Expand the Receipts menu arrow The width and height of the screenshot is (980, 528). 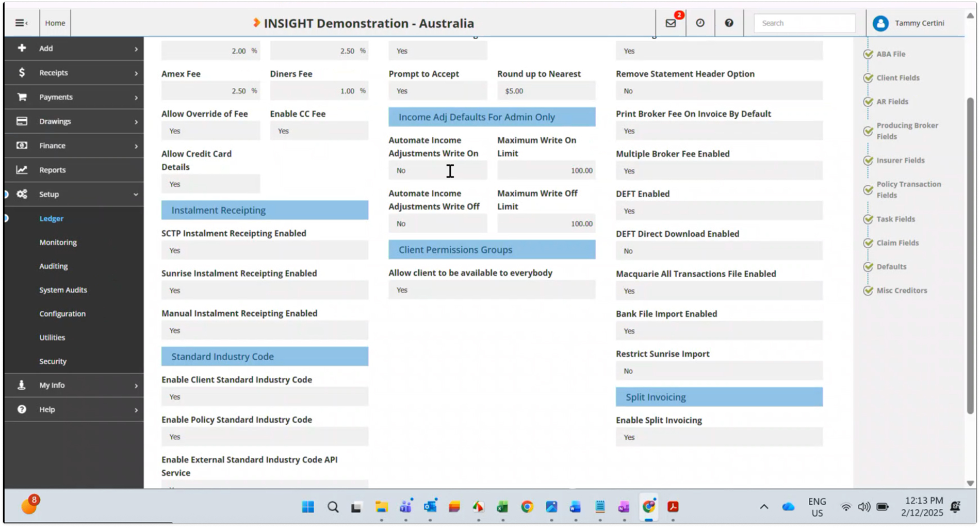136,73
